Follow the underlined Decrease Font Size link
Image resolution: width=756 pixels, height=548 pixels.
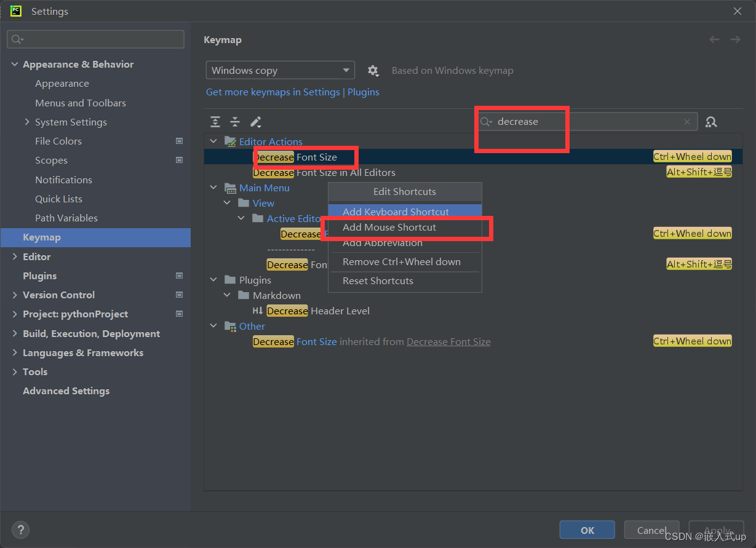click(448, 341)
